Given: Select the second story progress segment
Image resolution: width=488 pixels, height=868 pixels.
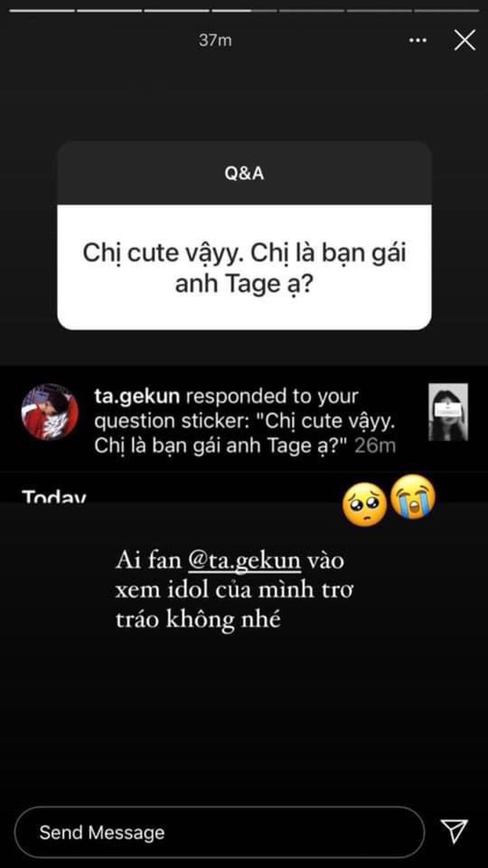Looking at the screenshot, I should click(x=109, y=10).
